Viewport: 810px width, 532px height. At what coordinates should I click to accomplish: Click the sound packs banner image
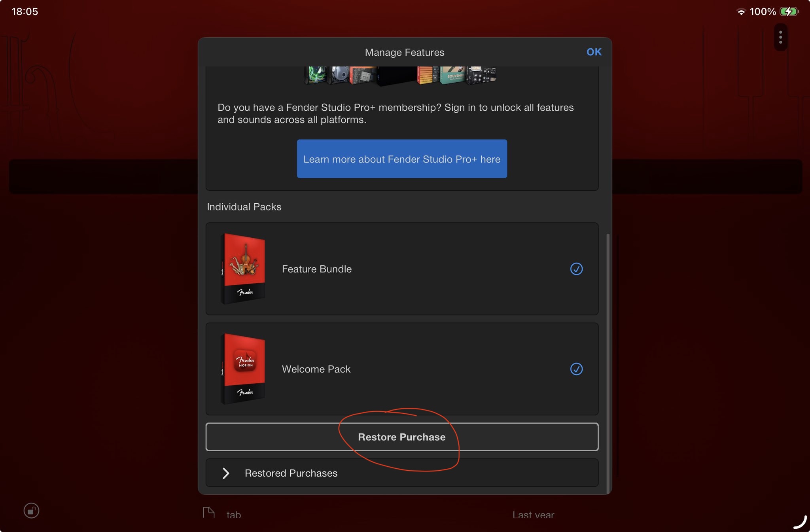pyautogui.click(x=400, y=76)
